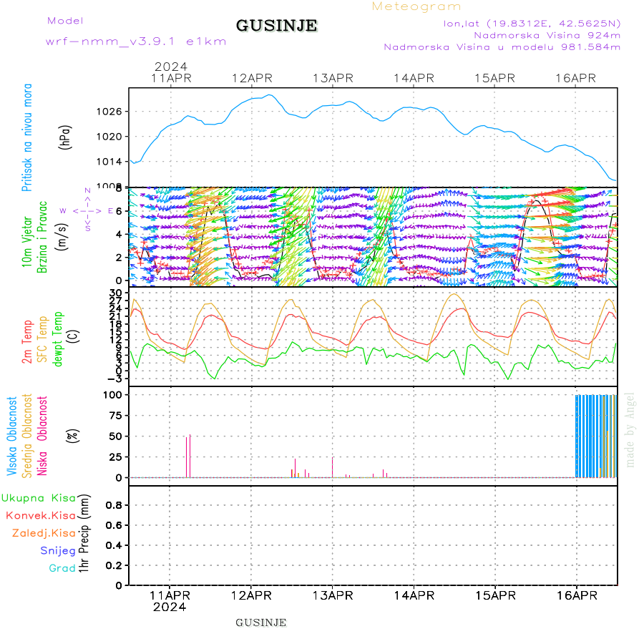This screenshot has width=644, height=644.
Task: Click the 0.8 tick on the precipitation axis
Action: (x=114, y=505)
